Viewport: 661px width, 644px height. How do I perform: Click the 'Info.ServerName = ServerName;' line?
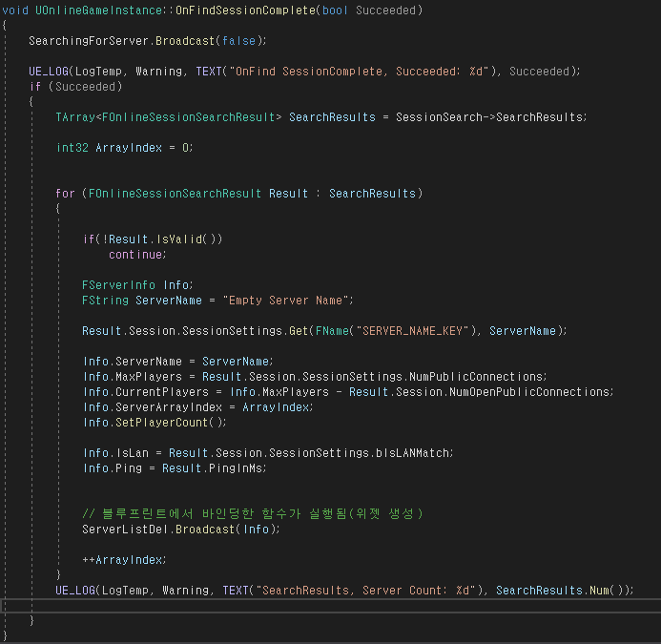(178, 362)
